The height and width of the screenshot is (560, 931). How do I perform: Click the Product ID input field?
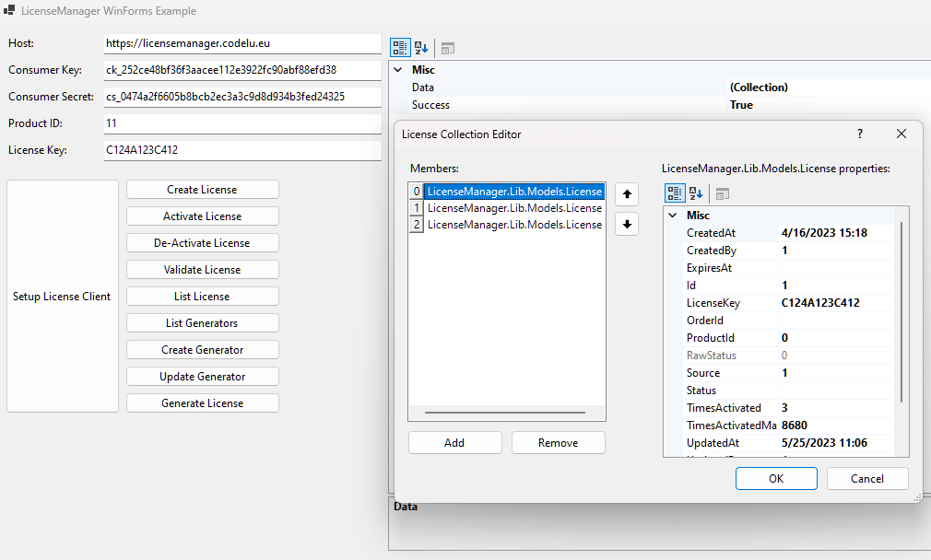tap(242, 123)
